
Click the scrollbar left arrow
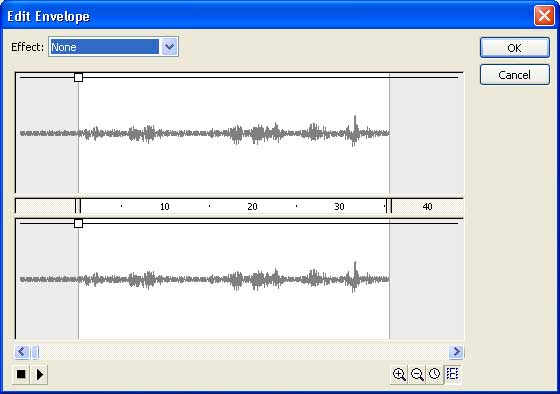[x=21, y=352]
